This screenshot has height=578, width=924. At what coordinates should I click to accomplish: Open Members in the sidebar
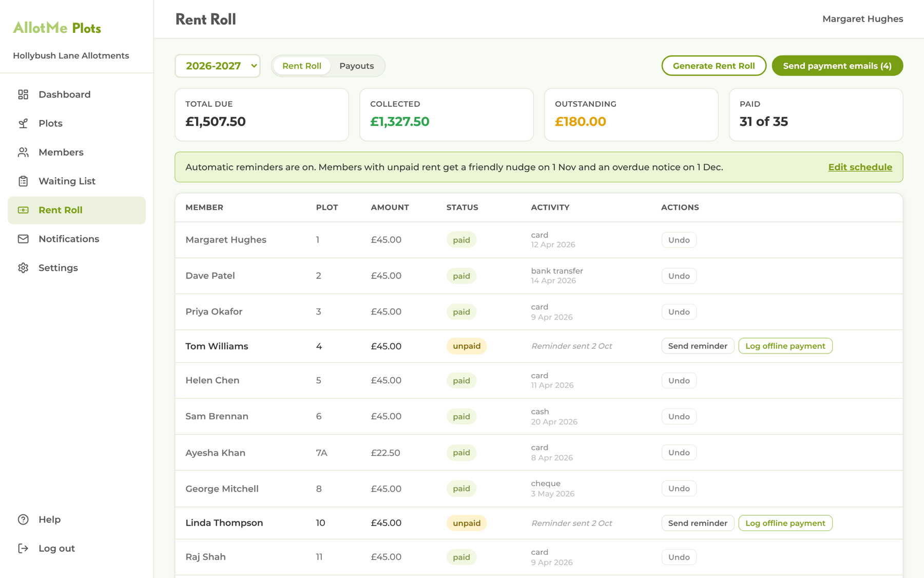[76, 152]
